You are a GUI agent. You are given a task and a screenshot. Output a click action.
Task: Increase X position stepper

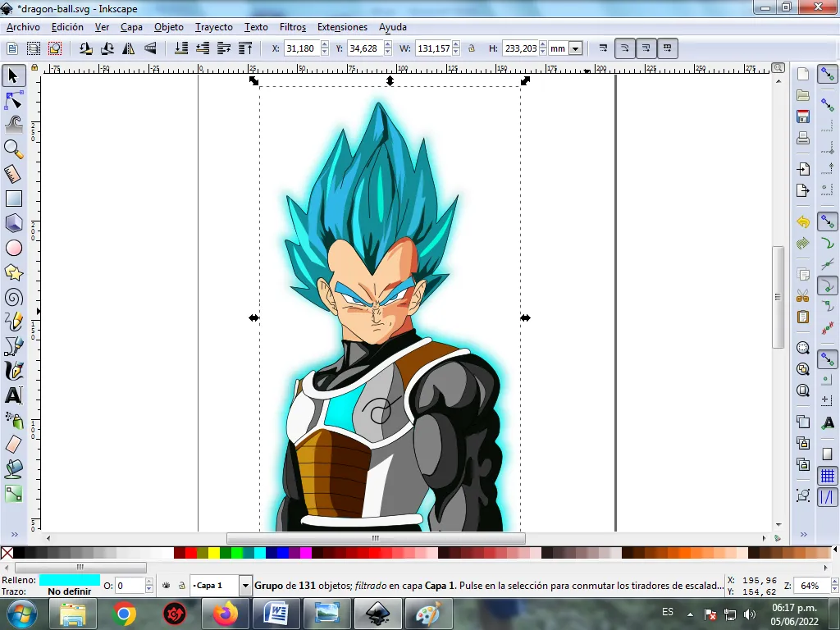pos(324,44)
